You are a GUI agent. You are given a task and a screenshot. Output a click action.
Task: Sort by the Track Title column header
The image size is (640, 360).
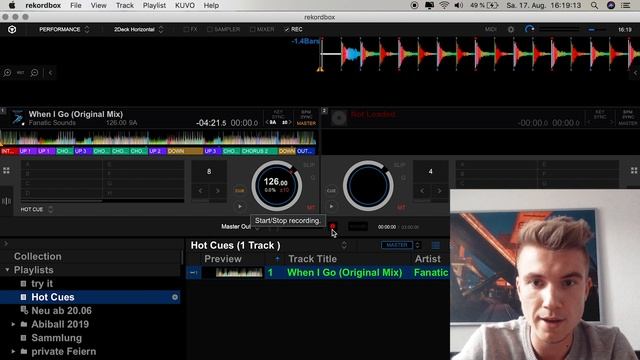(312, 259)
